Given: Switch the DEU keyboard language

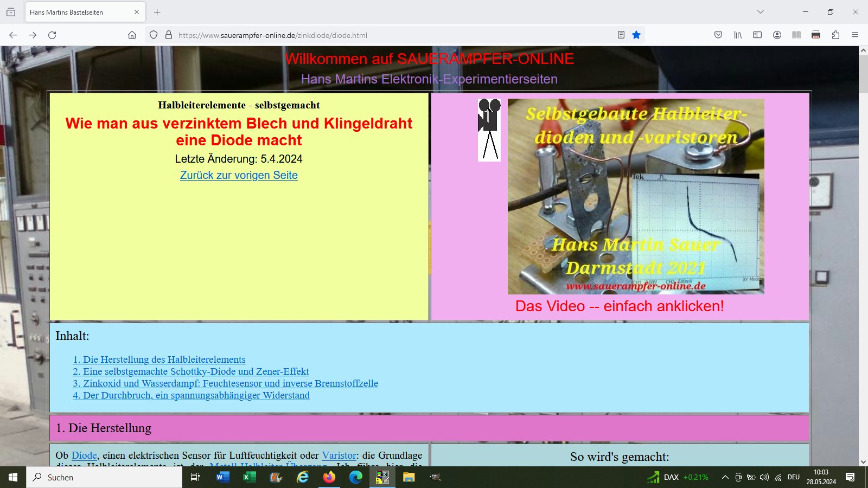Looking at the screenshot, I should coord(794,477).
